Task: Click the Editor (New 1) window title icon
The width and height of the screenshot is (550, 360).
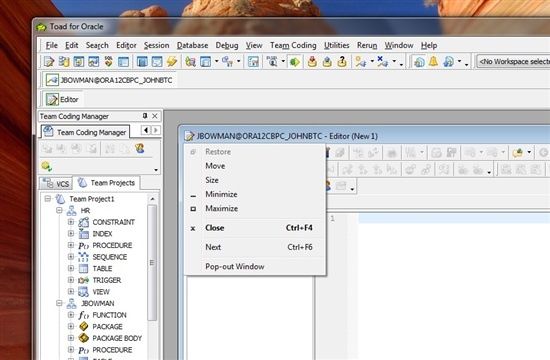Action: pos(189,136)
